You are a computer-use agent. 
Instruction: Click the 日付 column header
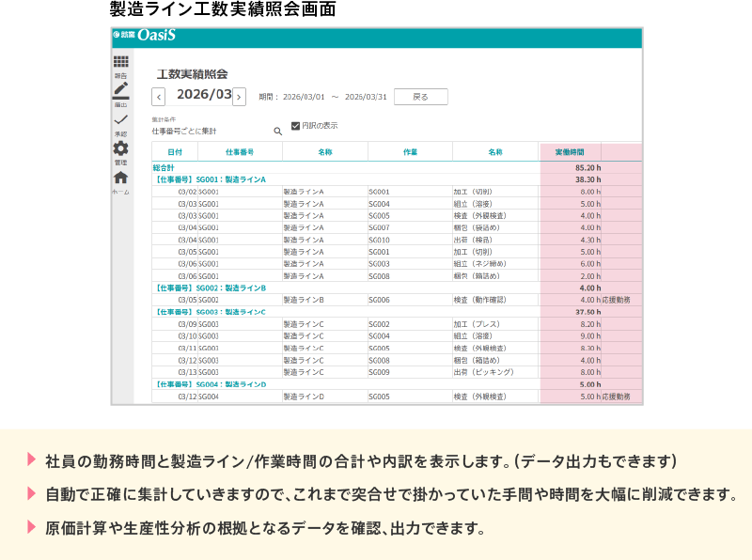click(175, 152)
